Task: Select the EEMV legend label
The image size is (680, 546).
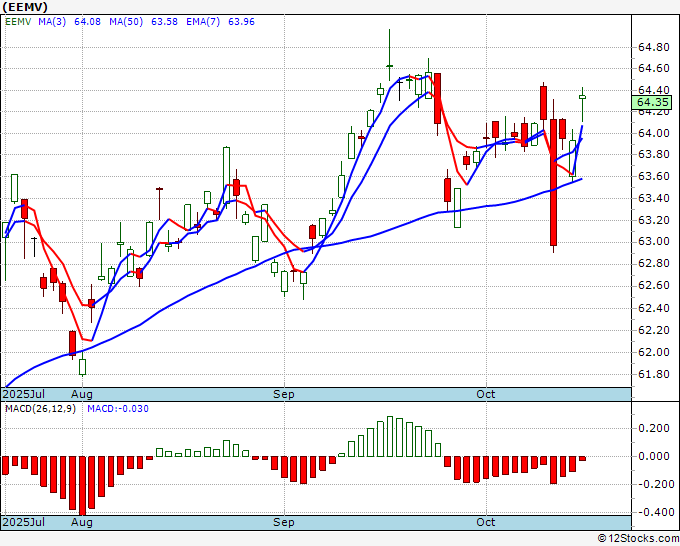Action: pos(18,22)
